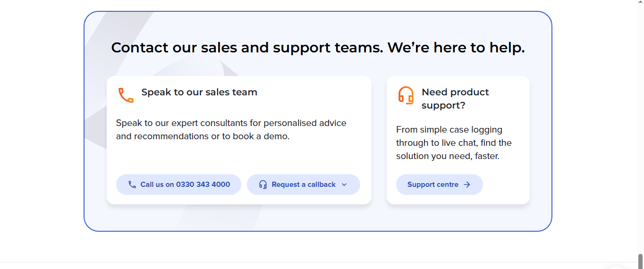Screen dimensions: 644x269
Task: Click the phone number 0330 343 4000 text
Action: click(x=203, y=185)
